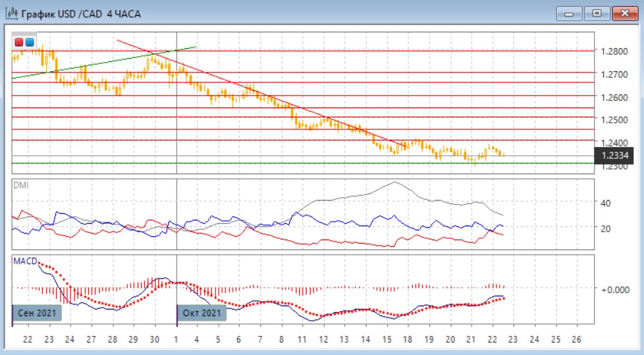Screen dimensions: 644x355
Task: Minimize the USD/CAD chart window
Action: tap(570, 13)
